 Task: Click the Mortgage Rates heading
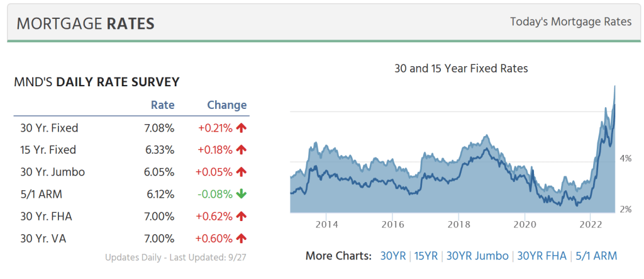86,23
